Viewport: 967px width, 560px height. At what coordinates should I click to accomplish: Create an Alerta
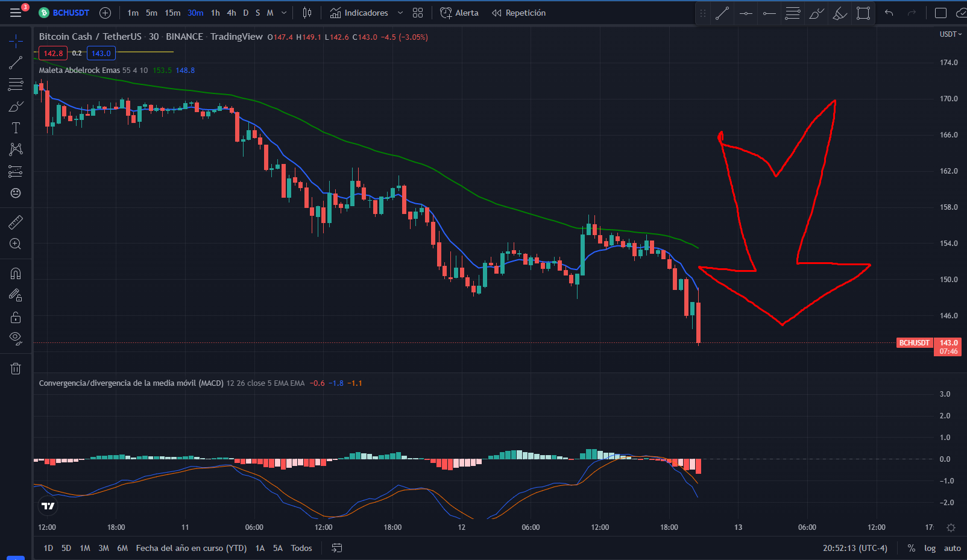[x=459, y=13]
